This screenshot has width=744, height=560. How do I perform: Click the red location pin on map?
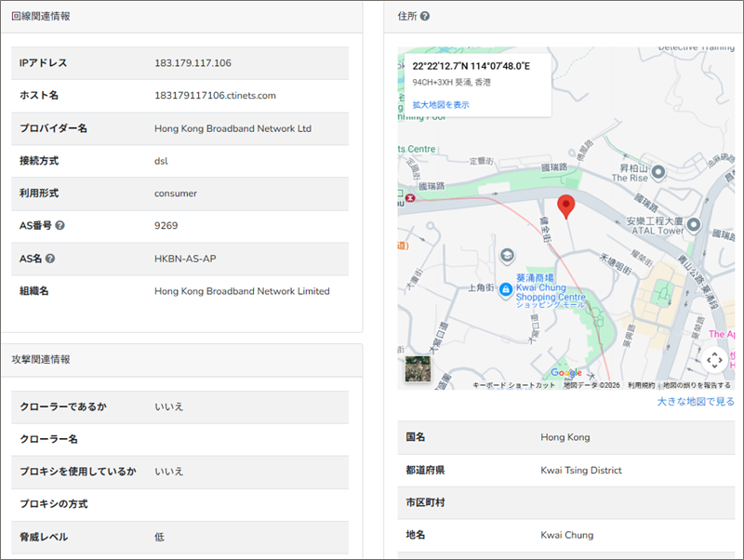tap(565, 207)
